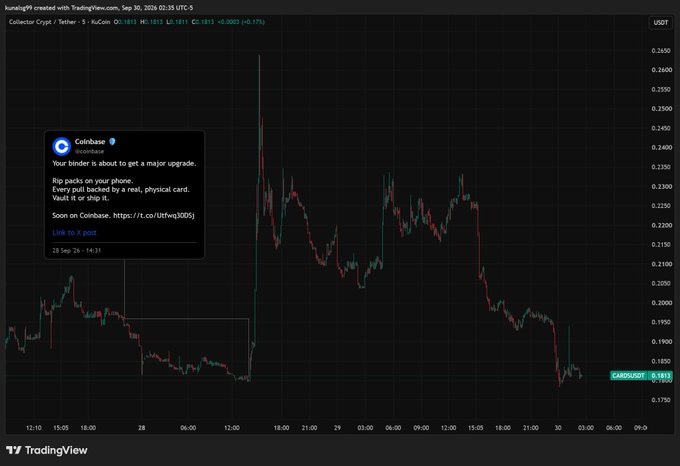Select the CARDSUSDT price tag on the axis
680x466 pixels.
[628, 375]
